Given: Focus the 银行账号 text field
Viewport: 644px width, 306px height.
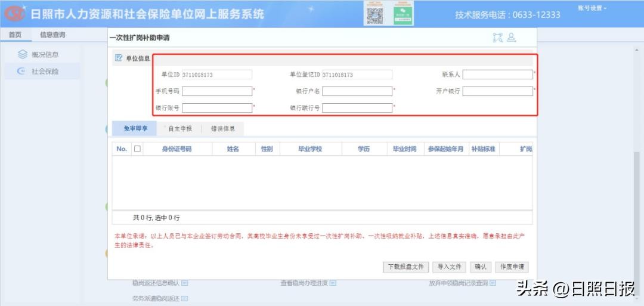Looking at the screenshot, I should (217, 108).
